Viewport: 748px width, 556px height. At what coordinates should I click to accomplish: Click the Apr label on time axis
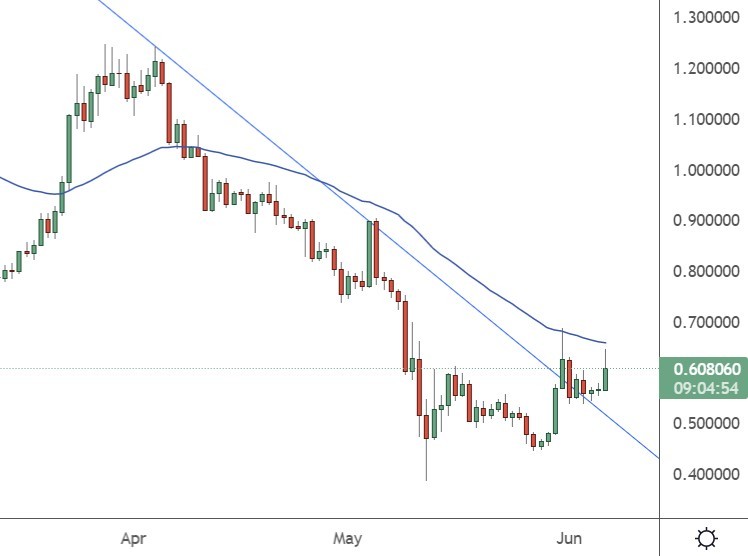[133, 539]
